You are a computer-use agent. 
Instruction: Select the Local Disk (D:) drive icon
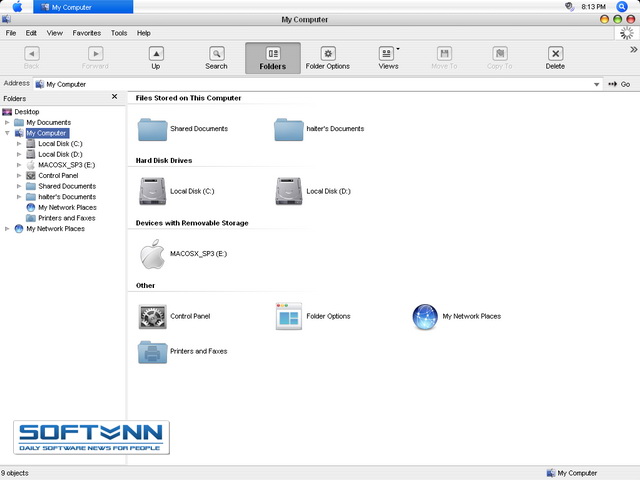(x=289, y=191)
